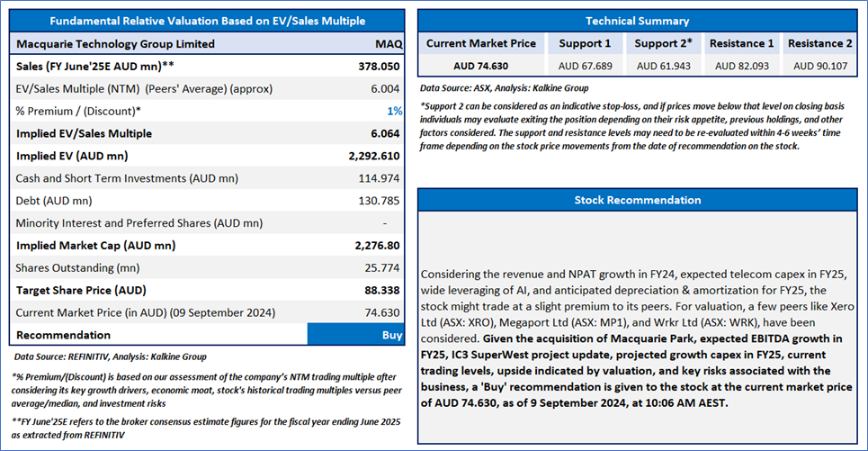The image size is (868, 451).
Task: Click the Support 1 value AUD 67.689
Action: click(x=586, y=66)
